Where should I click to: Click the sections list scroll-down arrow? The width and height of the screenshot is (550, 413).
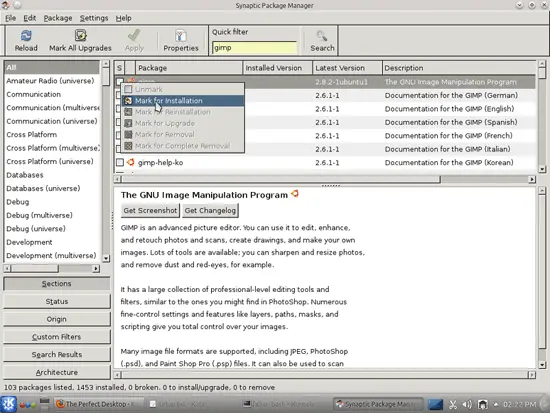pyautogui.click(x=106, y=258)
